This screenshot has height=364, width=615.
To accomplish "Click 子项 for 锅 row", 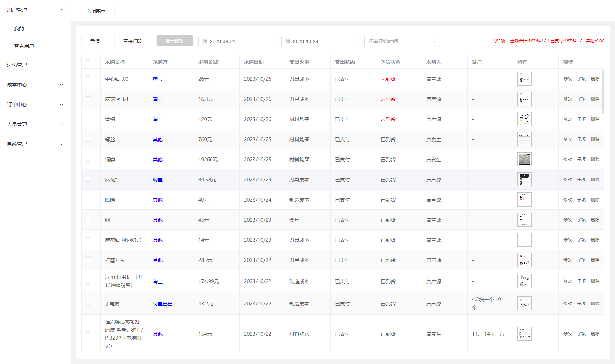I will [x=581, y=220].
